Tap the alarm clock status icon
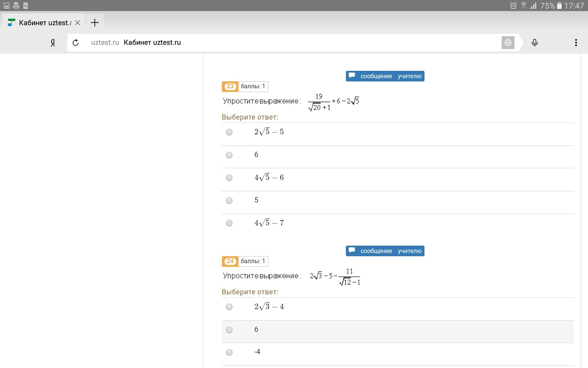 pos(513,6)
